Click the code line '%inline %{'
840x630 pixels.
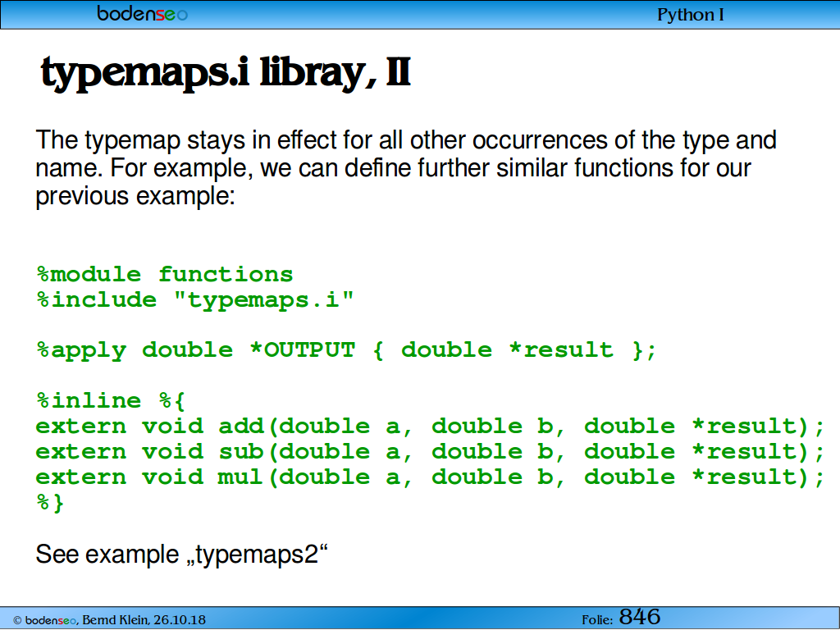click(x=111, y=400)
